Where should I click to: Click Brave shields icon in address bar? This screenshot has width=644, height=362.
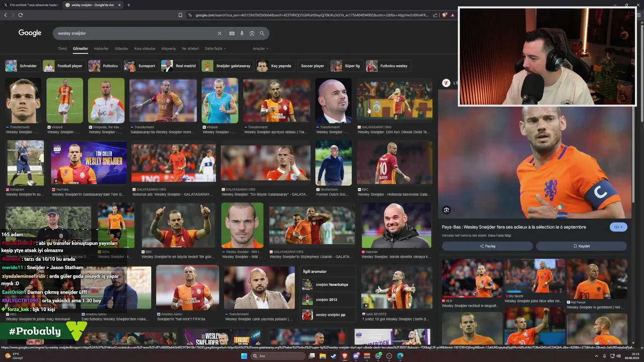[445, 15]
